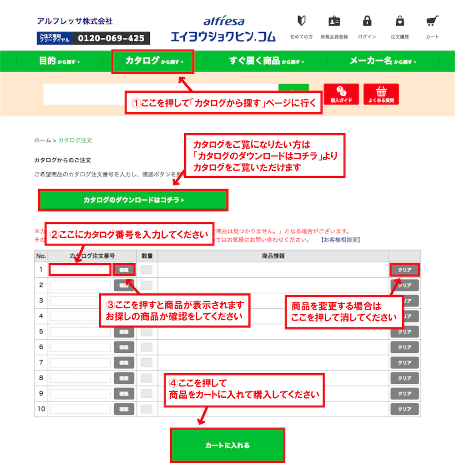The width and height of the screenshot is (455, 476).
Task: Go to ホーム in the breadcrumb
Action: (42, 140)
